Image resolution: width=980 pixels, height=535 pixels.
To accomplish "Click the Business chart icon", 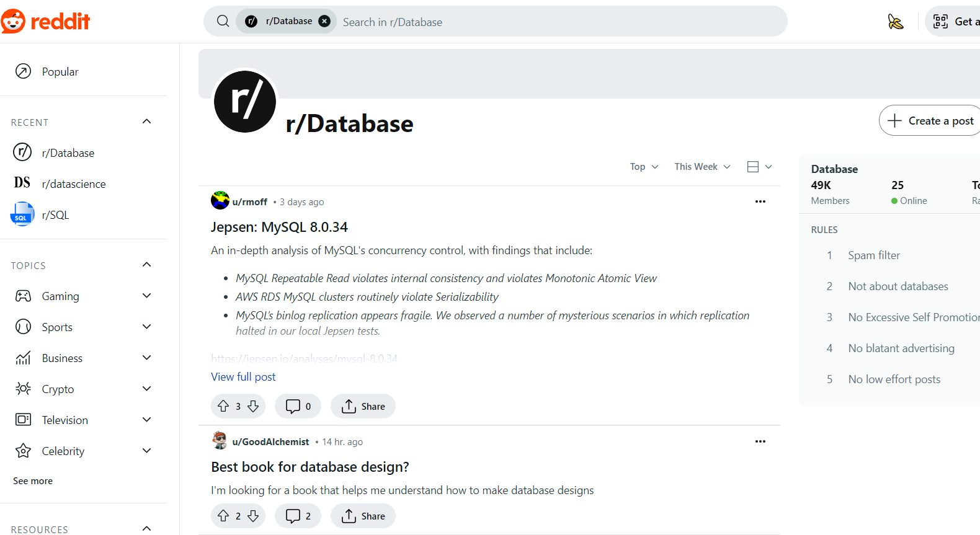I will (23, 358).
